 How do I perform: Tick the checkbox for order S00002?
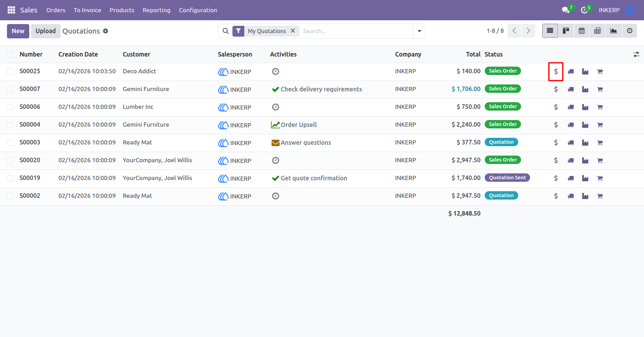click(x=10, y=196)
